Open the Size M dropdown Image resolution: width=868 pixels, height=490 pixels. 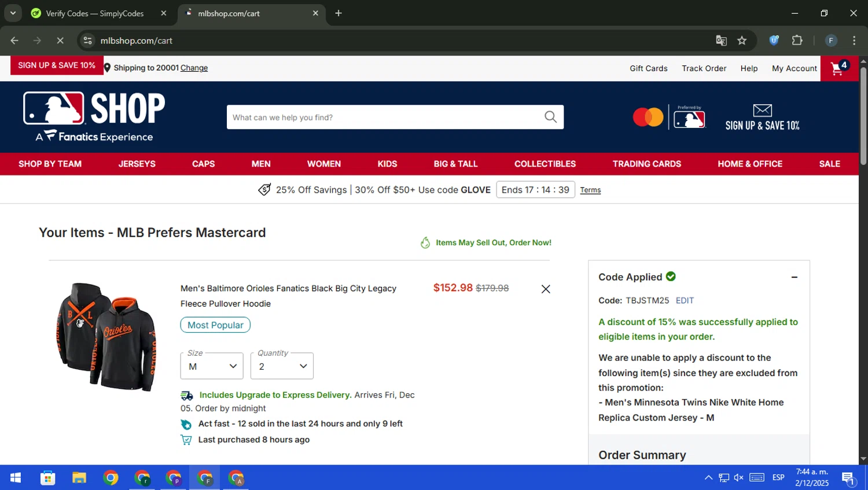point(212,366)
